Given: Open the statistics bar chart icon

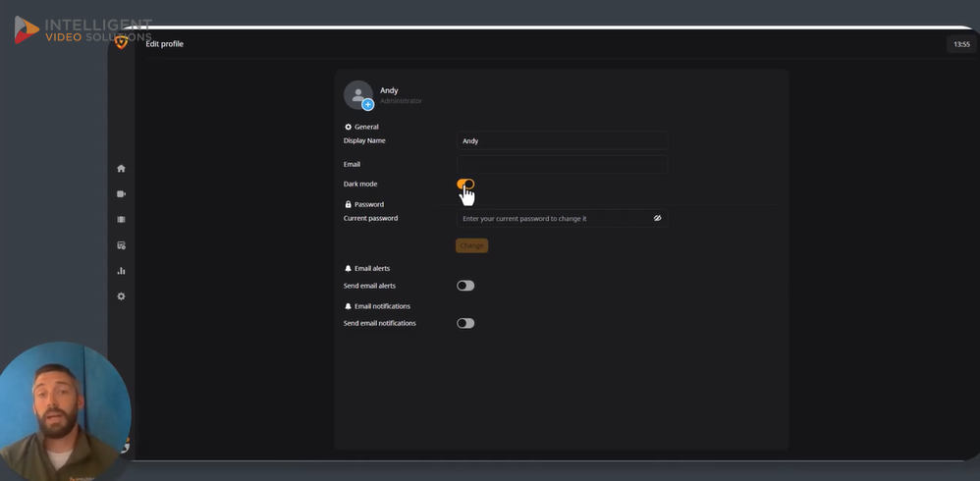Looking at the screenshot, I should [x=121, y=271].
